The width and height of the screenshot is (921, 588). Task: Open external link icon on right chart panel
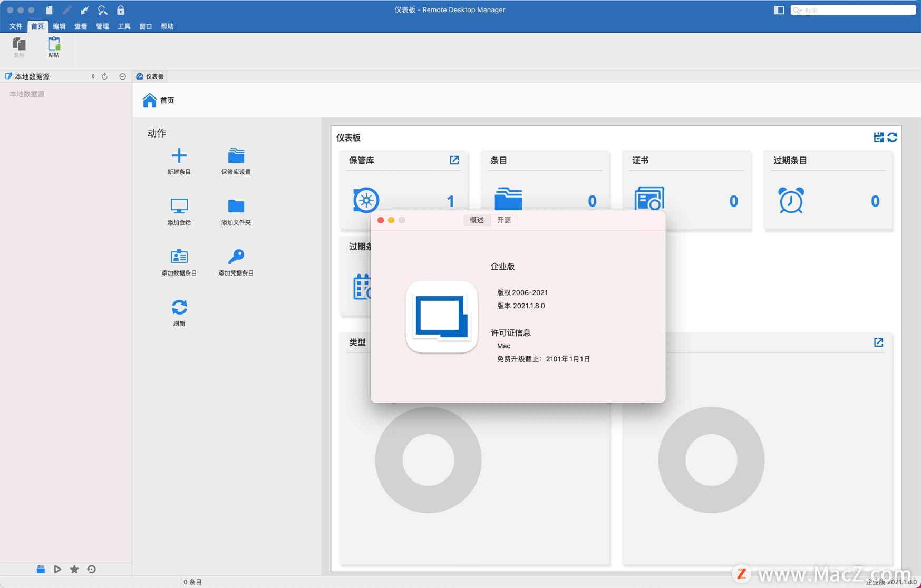click(x=879, y=342)
